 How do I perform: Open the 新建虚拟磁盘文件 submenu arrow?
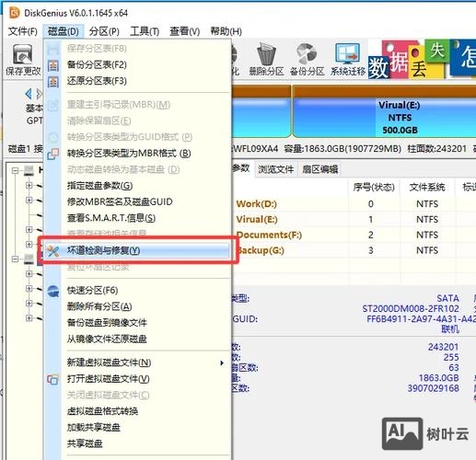[222, 363]
